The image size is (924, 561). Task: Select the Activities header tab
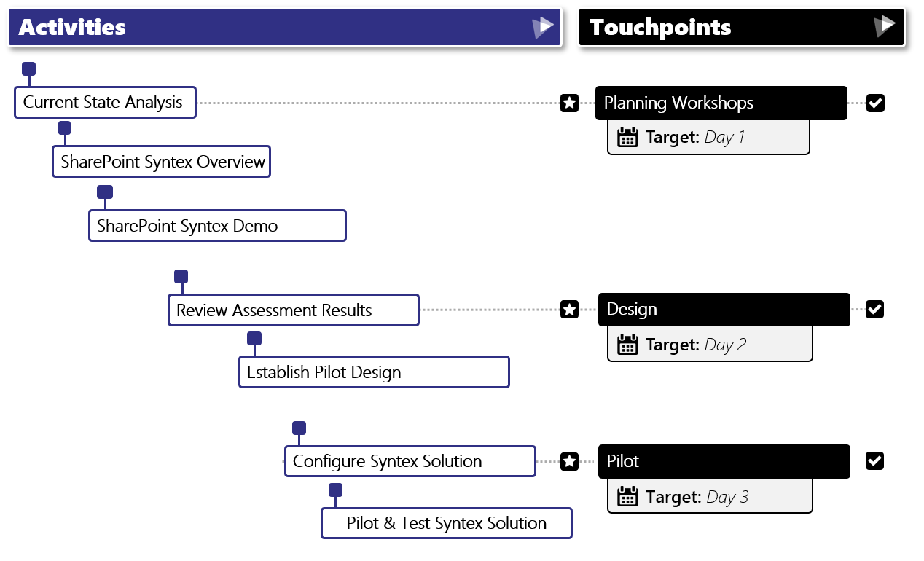[x=284, y=28]
